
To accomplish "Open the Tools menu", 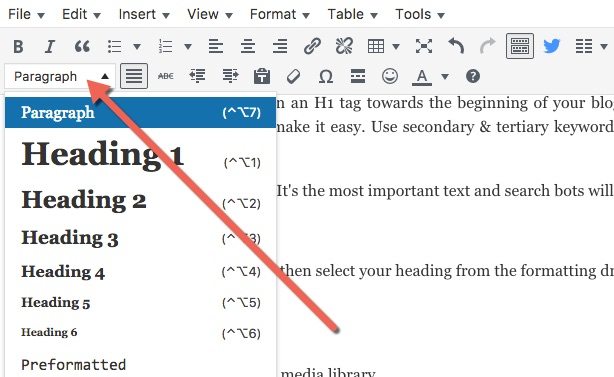I will 420,14.
